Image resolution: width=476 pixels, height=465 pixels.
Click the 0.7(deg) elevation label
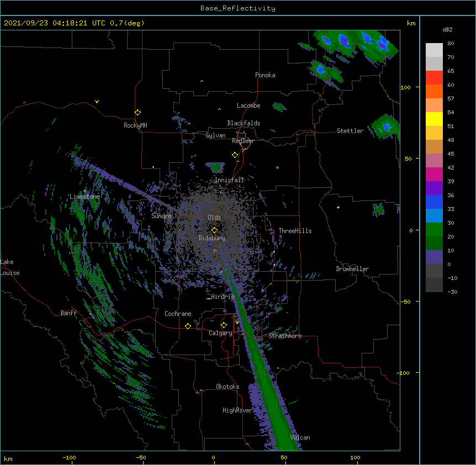pos(127,23)
